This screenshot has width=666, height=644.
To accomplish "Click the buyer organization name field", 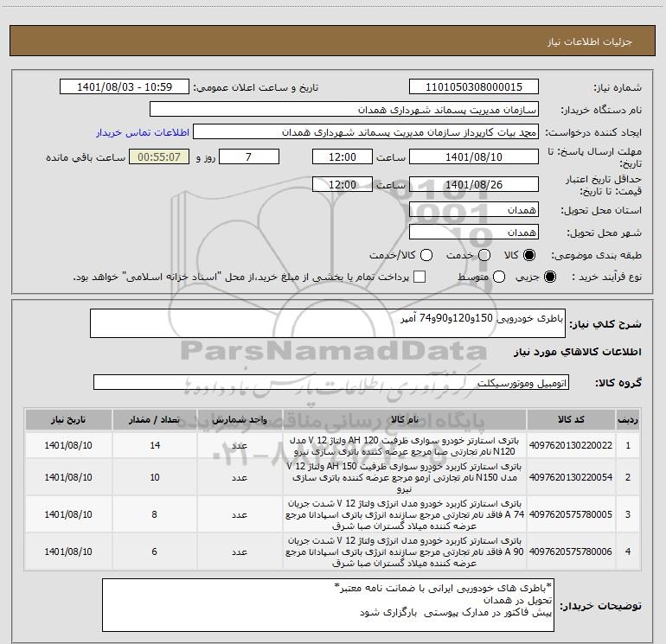I will tap(344, 109).
